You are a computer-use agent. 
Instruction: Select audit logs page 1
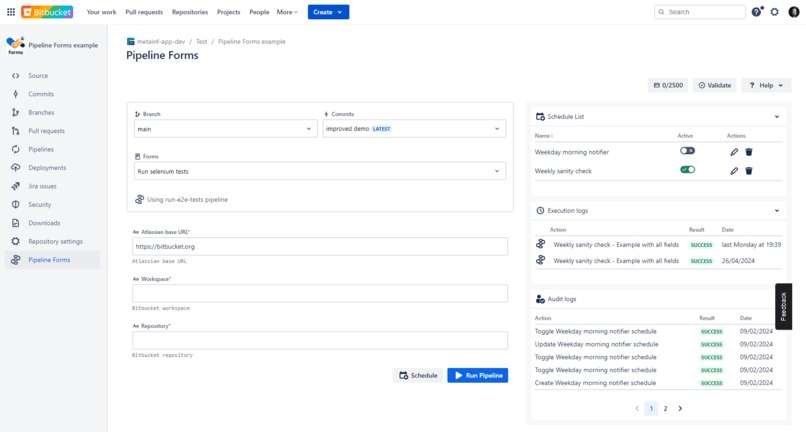[651, 408]
